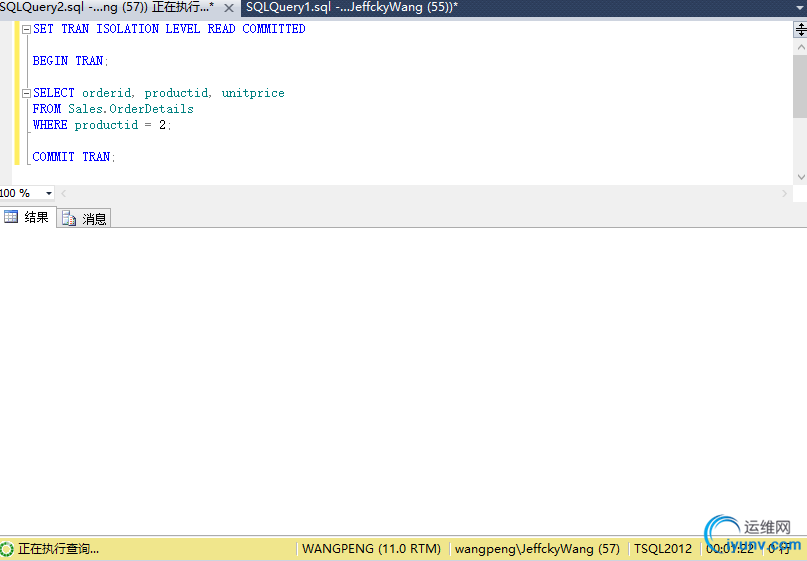Click the spinning query executing status icon

tap(7, 549)
